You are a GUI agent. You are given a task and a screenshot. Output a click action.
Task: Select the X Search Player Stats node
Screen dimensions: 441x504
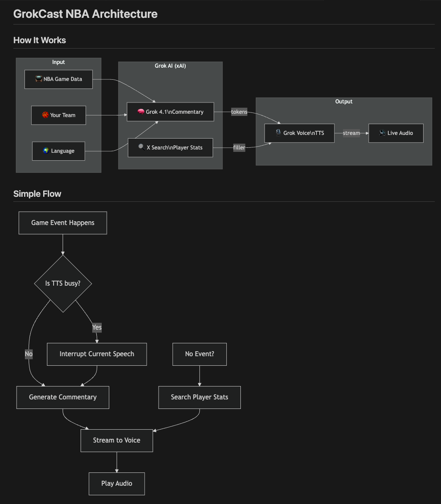[x=170, y=147]
